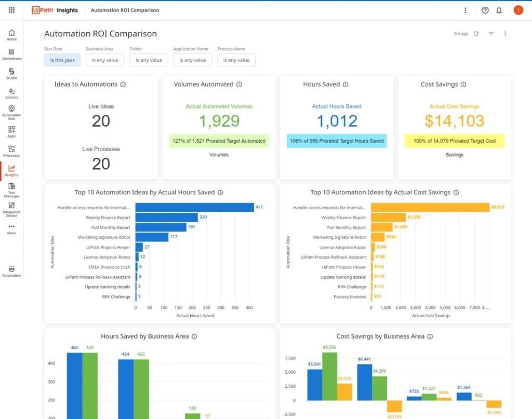
Task: Open the help question mark icon
Action: pyautogui.click(x=485, y=10)
